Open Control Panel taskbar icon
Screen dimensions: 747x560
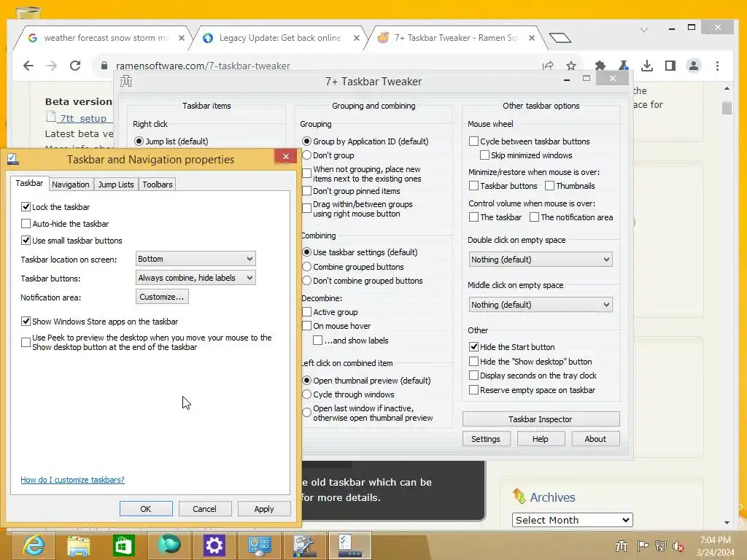point(259,545)
